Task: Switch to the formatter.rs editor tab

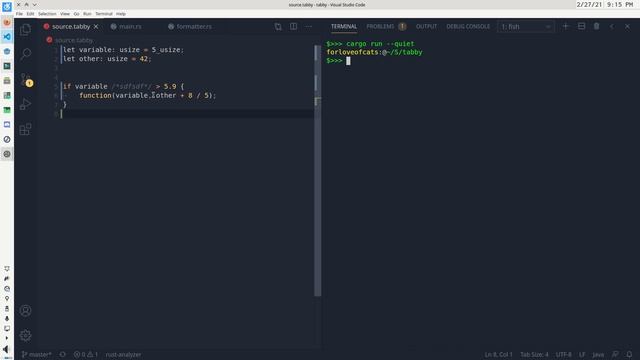Action: (194, 27)
